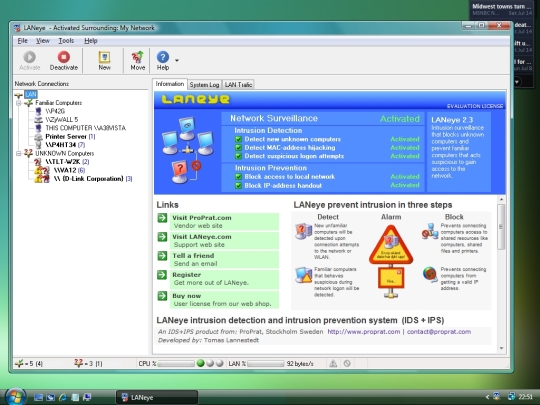The width and height of the screenshot is (540, 405).
Task: Click warning triangle icon in status bar
Action: coord(333,363)
